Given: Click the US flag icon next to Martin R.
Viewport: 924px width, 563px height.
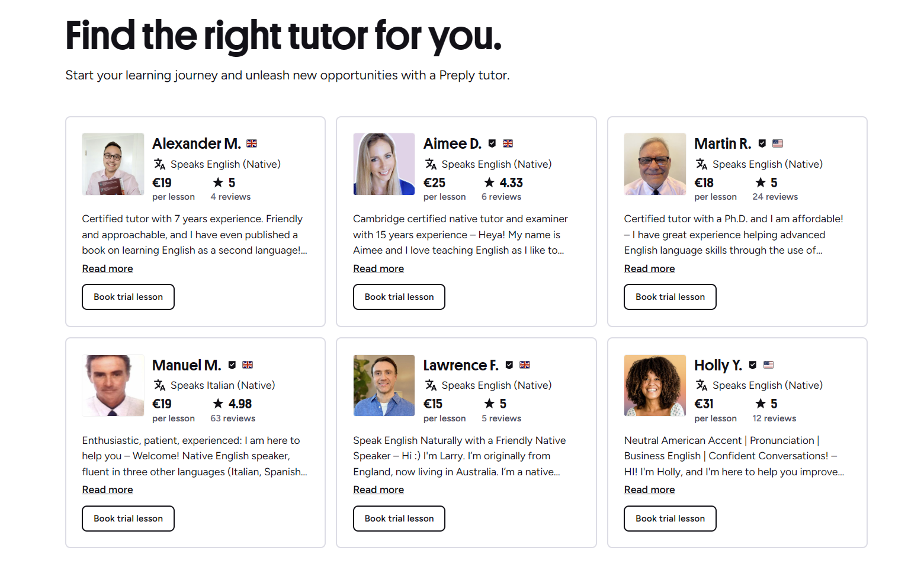Looking at the screenshot, I should pos(778,143).
